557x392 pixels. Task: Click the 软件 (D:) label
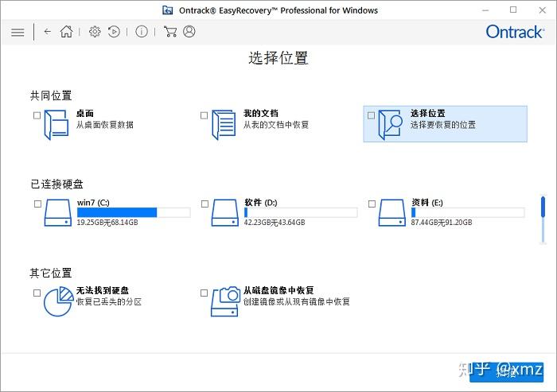261,203
